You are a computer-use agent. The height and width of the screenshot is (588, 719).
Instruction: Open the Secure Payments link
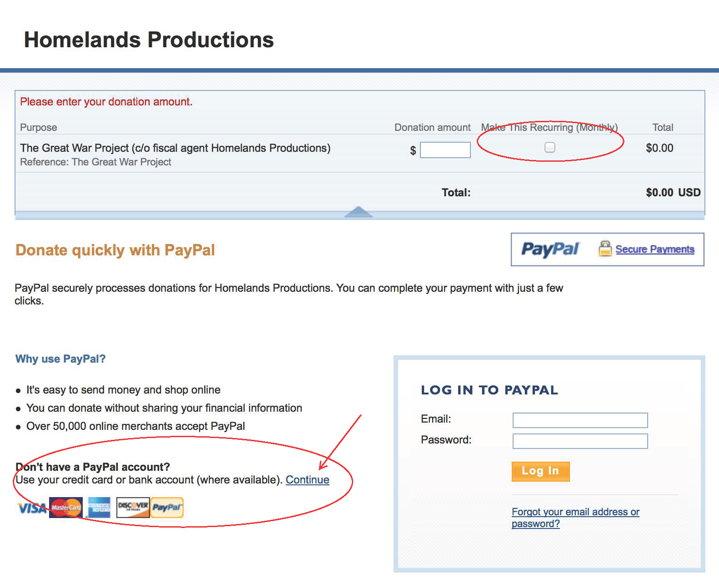[655, 249]
